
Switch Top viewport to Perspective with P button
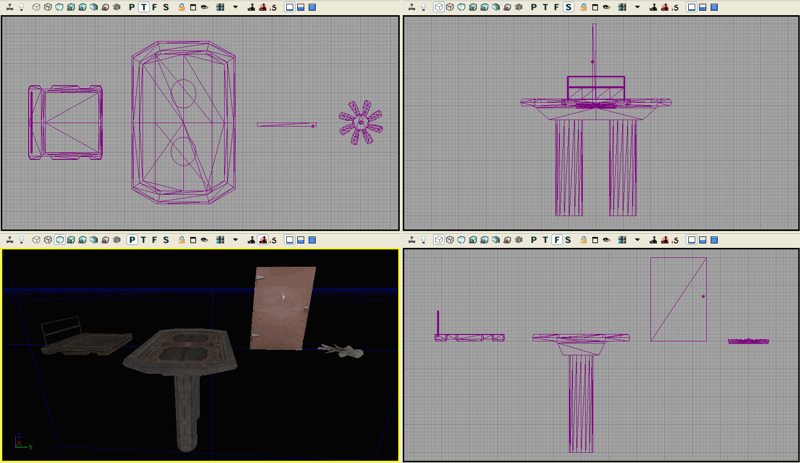click(x=132, y=7)
